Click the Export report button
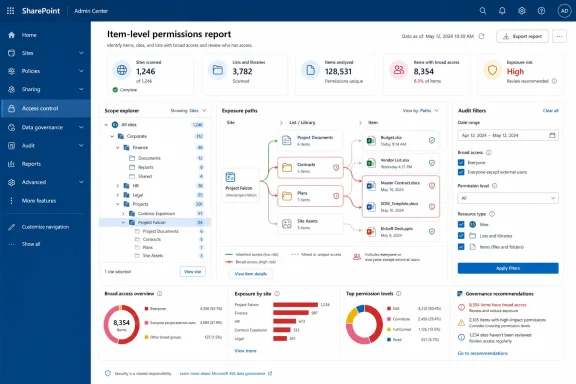Viewport: 576px width, 384px height. tap(522, 36)
